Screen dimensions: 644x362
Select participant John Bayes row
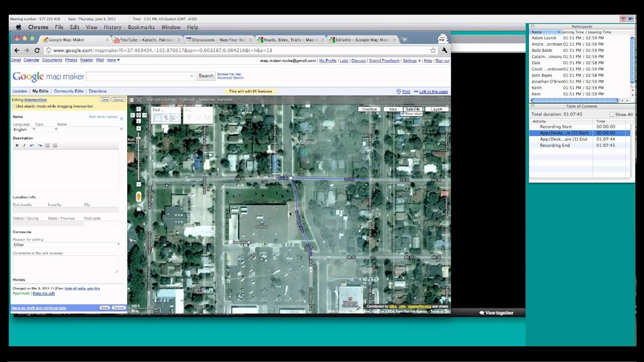coord(581,75)
